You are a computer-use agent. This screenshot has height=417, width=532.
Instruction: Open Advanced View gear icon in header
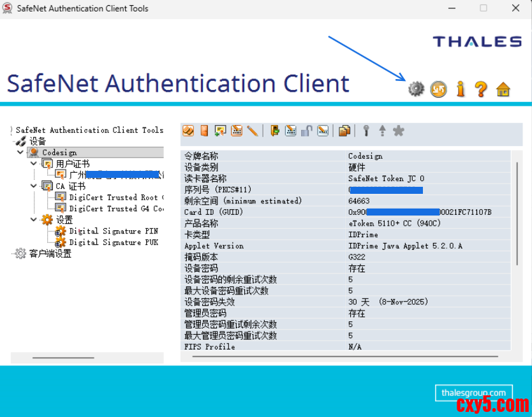(416, 89)
